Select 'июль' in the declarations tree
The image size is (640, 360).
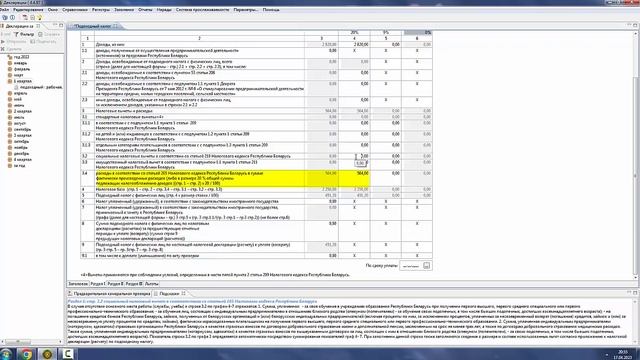pos(19,117)
